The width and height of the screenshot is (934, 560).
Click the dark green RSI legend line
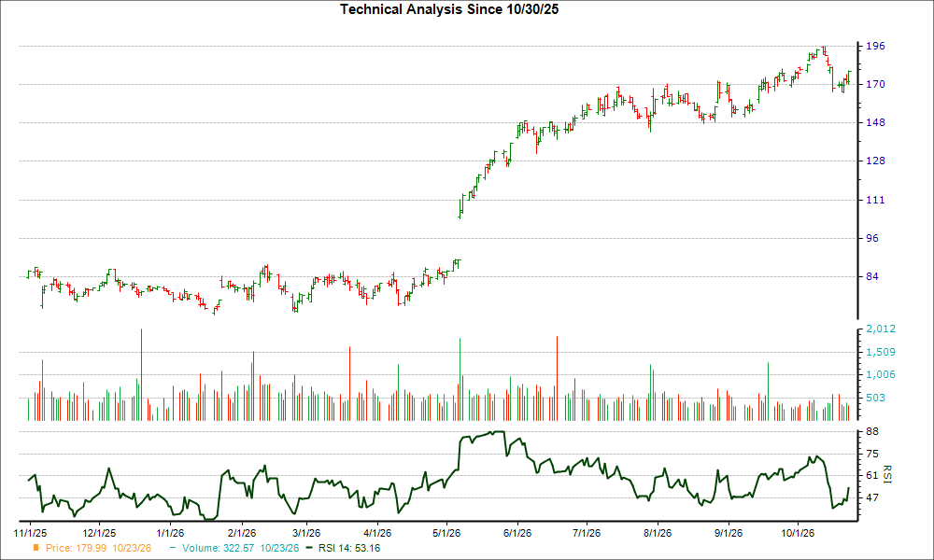click(x=309, y=548)
